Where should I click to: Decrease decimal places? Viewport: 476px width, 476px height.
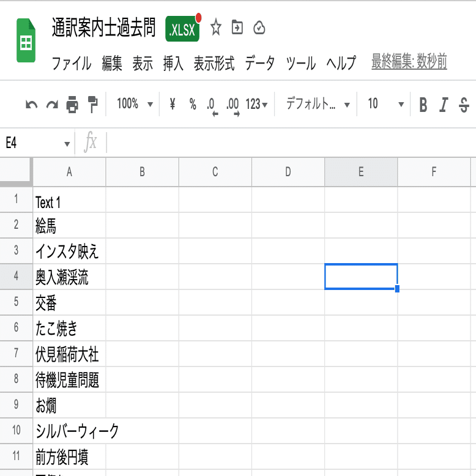212,106
